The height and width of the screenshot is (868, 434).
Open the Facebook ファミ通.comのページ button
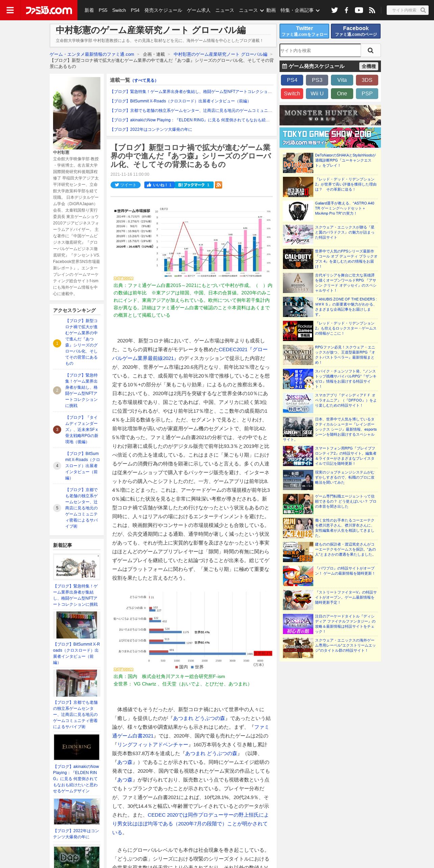pos(356,31)
